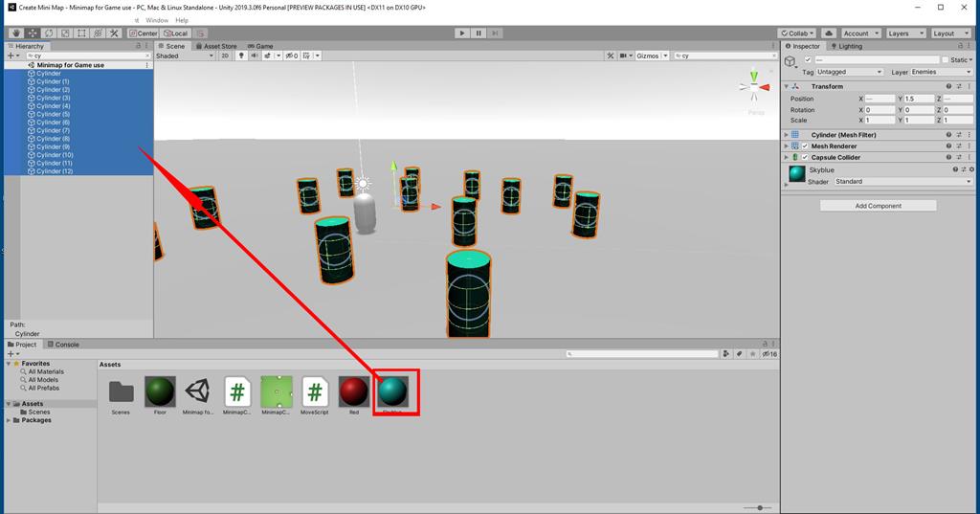Toggle scene lighting with the bulb icon

241,56
